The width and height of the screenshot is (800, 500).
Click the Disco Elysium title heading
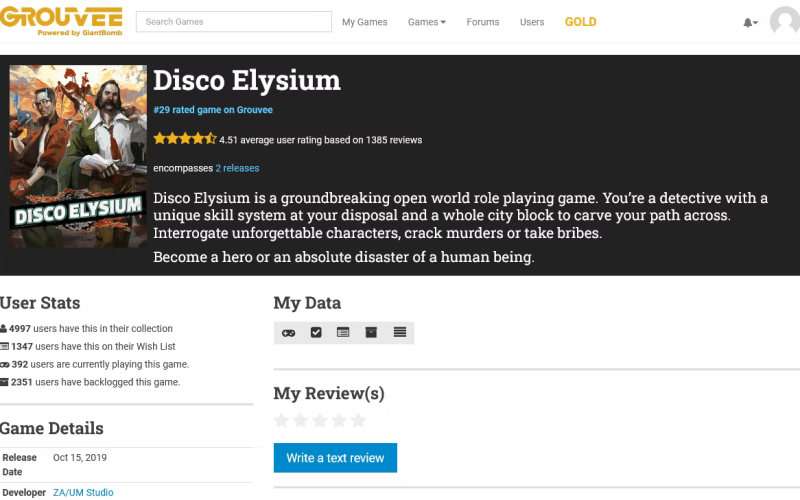[x=247, y=81]
